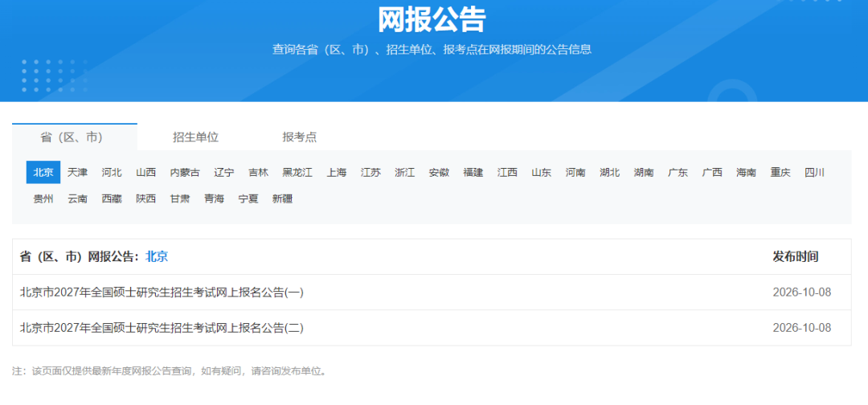The width and height of the screenshot is (868, 405).
Task: Click the blue 北京 heading link
Action: (x=157, y=256)
